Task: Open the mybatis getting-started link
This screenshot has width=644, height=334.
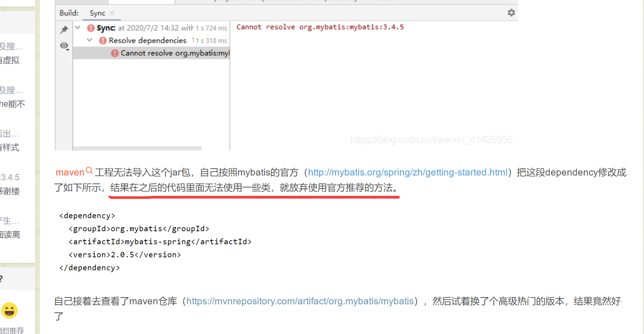Action: (x=407, y=172)
